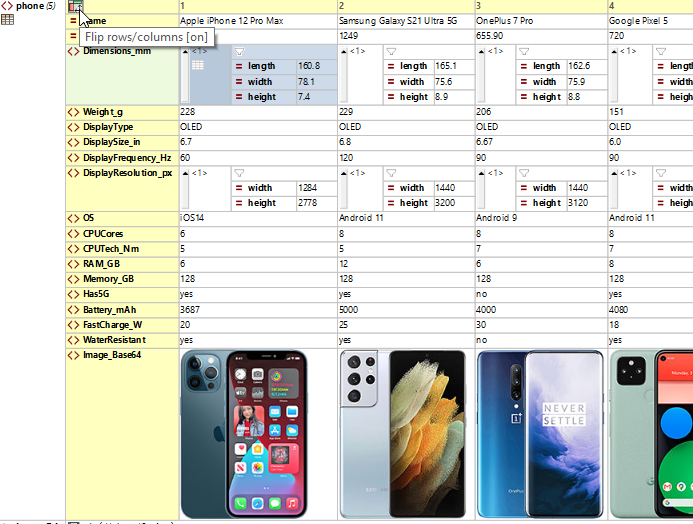
Task: Collapse the iPhone Dimensions_mm nested table
Action: tap(185, 50)
